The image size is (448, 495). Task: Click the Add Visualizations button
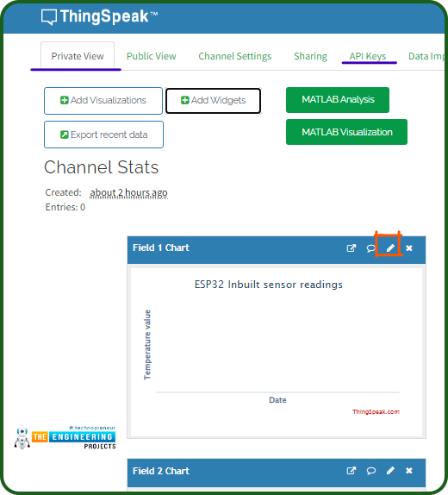(103, 101)
